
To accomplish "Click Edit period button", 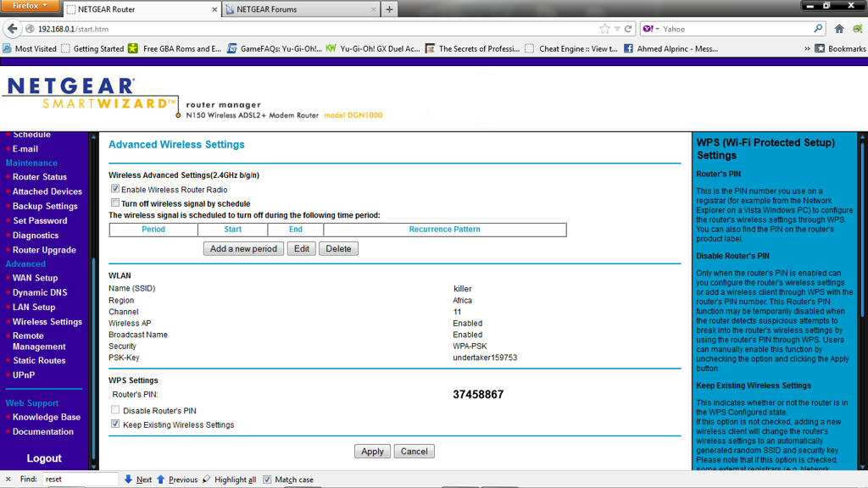I will (302, 248).
